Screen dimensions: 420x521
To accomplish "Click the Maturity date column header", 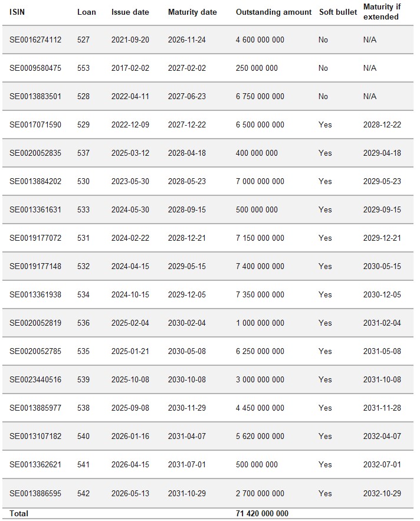I will click(x=192, y=12).
